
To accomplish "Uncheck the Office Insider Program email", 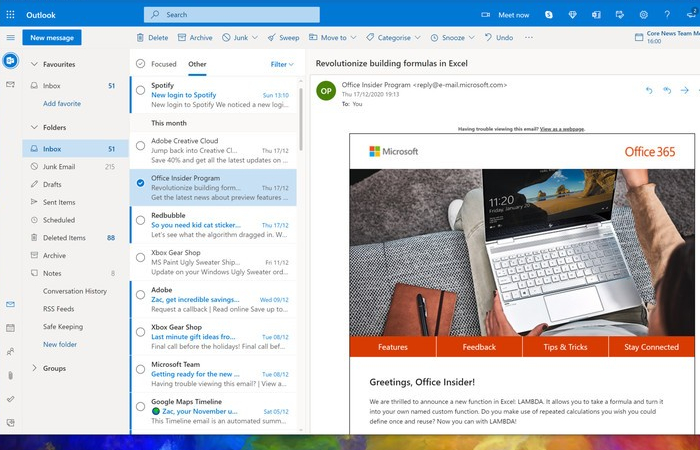I will click(140, 183).
